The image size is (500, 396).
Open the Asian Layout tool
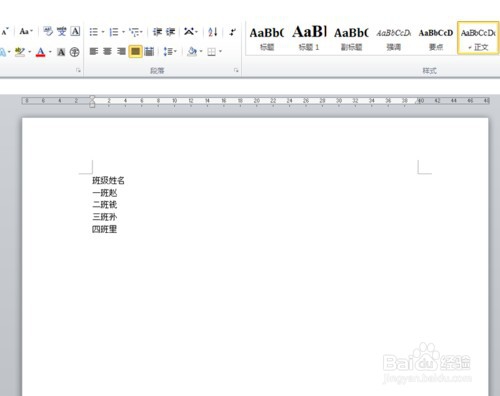[x=189, y=32]
